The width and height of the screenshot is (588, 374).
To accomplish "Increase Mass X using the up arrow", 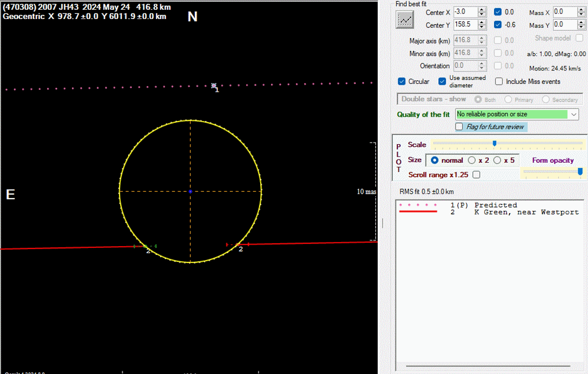I will pos(582,10).
